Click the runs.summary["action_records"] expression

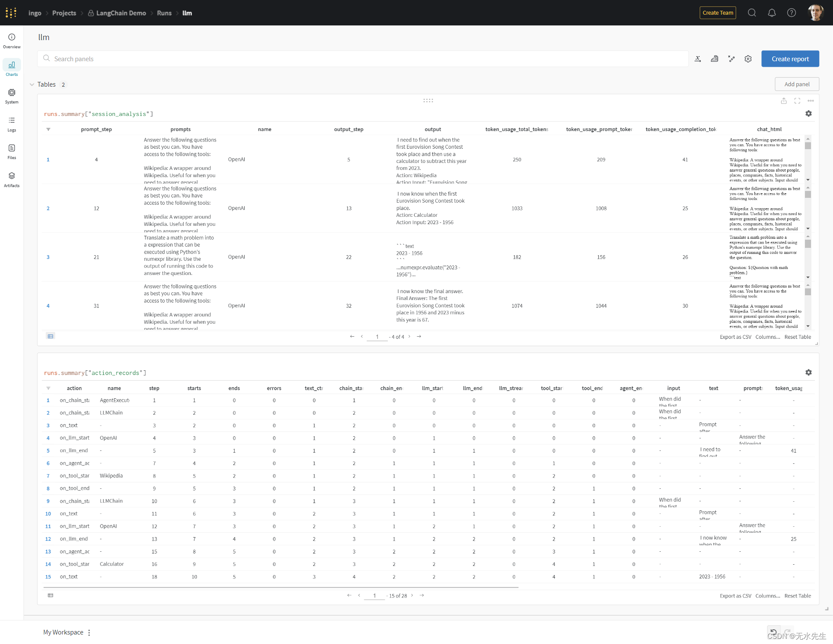(95, 373)
